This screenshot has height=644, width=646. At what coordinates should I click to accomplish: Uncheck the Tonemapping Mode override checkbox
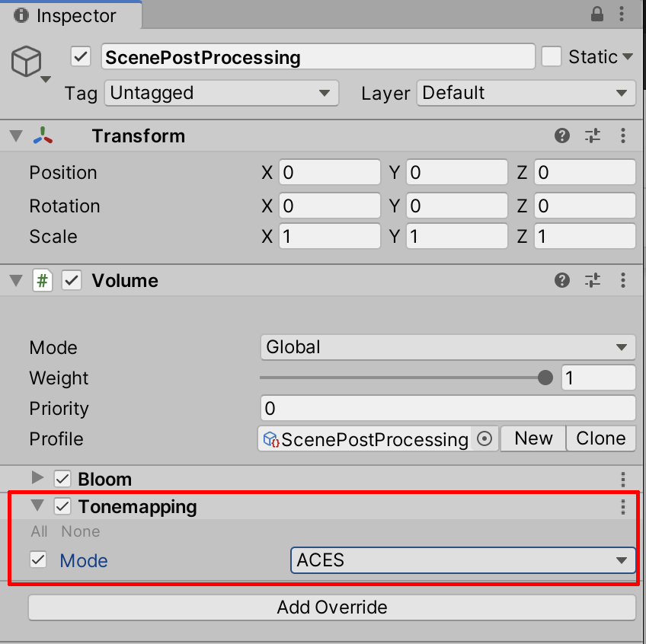pyautogui.click(x=37, y=560)
